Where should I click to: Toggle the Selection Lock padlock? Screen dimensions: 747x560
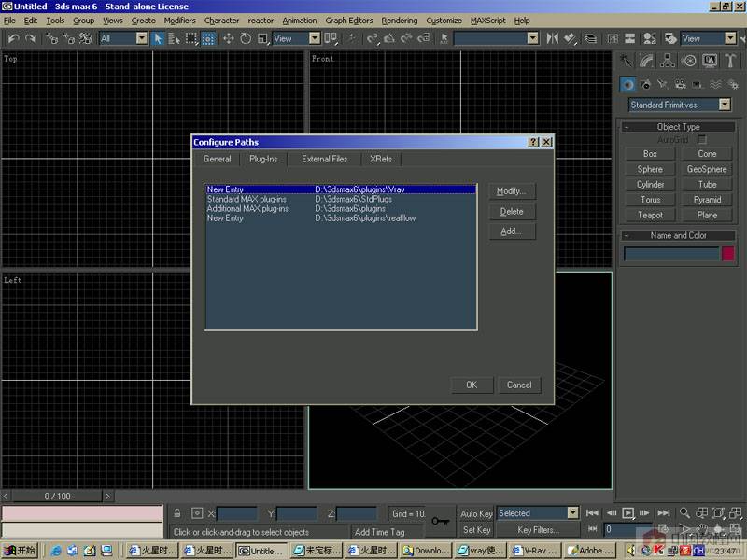point(176,512)
